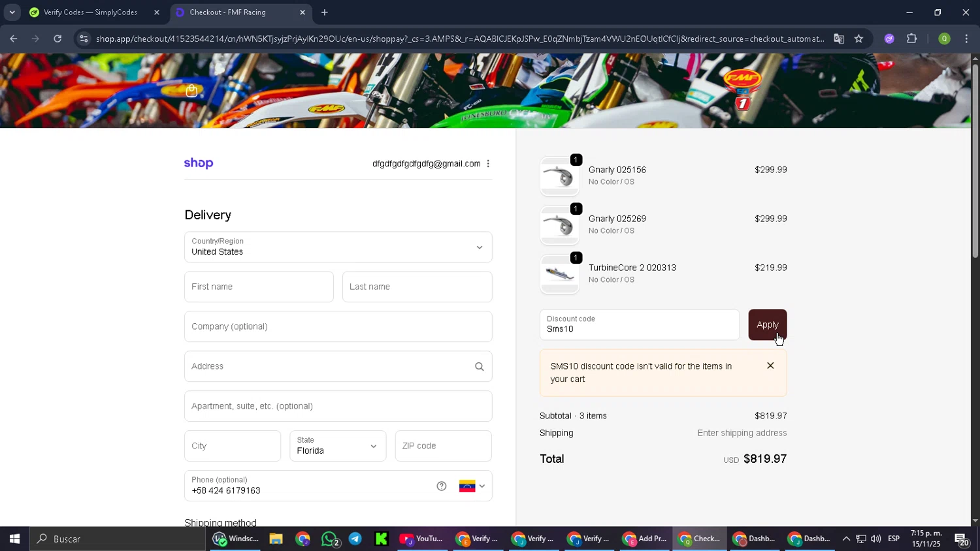Click the Company (optional) field
Viewport: 980px width, 551px height.
click(338, 327)
